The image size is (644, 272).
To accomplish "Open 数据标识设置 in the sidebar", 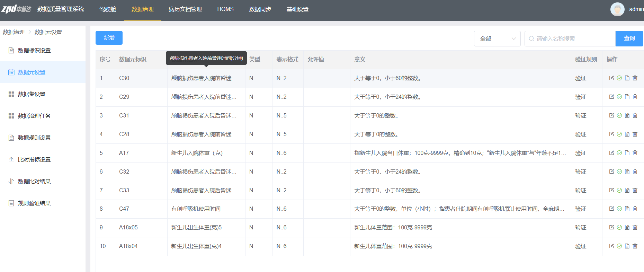I will pyautogui.click(x=43, y=51).
